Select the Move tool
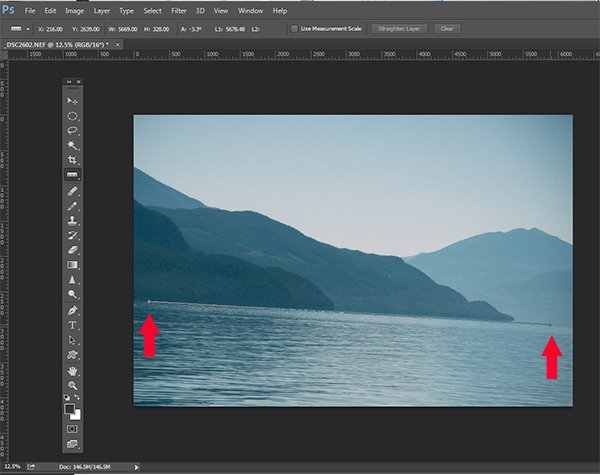600x475 pixels. (72, 102)
